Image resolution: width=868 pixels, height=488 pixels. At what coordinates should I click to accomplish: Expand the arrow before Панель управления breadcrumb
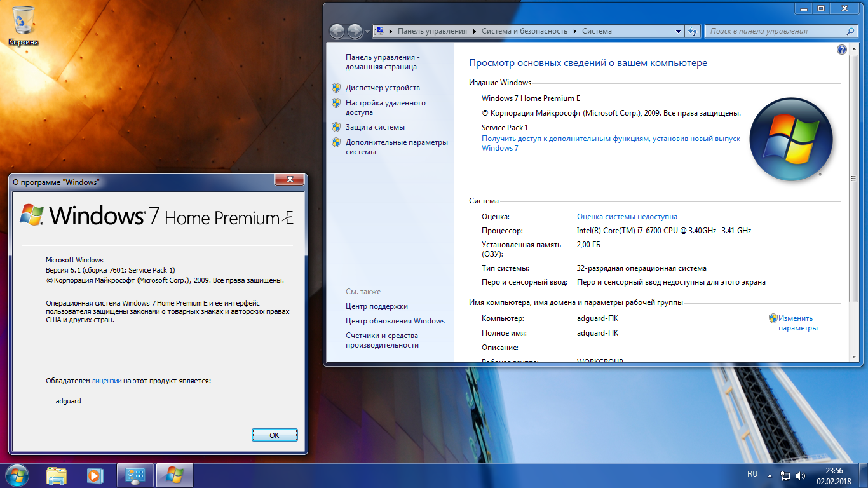390,31
